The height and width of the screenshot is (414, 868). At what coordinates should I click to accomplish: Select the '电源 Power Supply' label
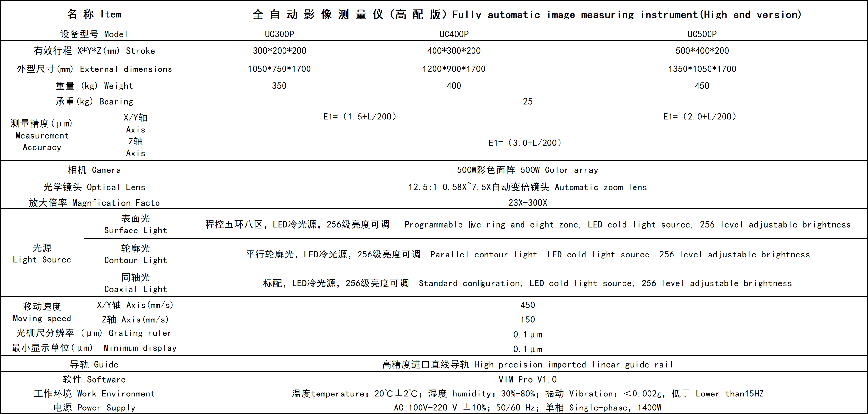coord(94,407)
